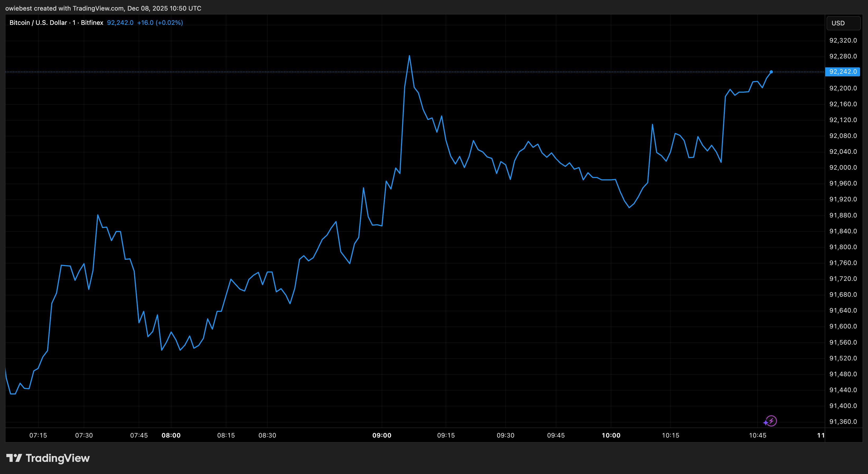This screenshot has width=868, height=474.
Task: Select the 10:00 time axis label
Action: coord(611,435)
